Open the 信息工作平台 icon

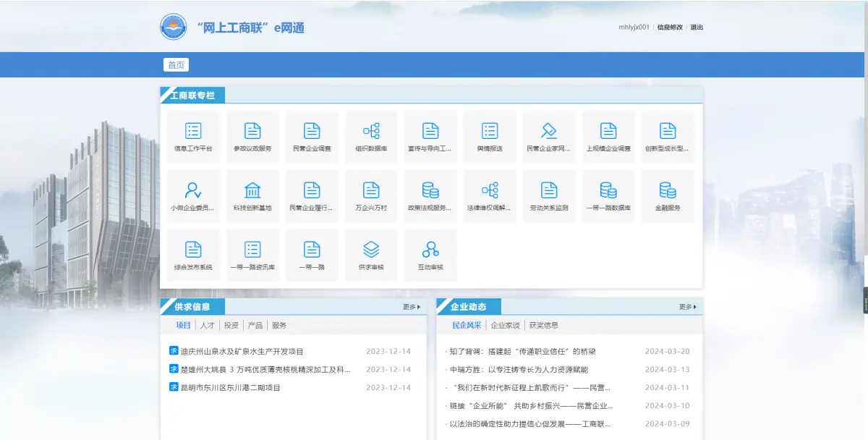coord(193,131)
